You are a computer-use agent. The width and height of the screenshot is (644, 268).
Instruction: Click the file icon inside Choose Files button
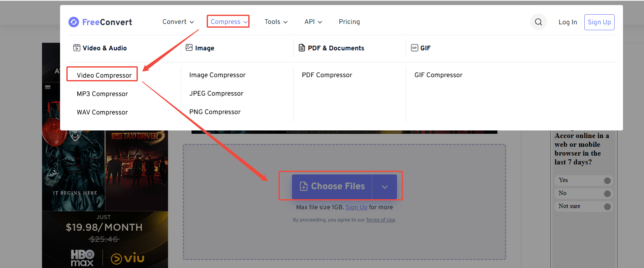click(304, 186)
